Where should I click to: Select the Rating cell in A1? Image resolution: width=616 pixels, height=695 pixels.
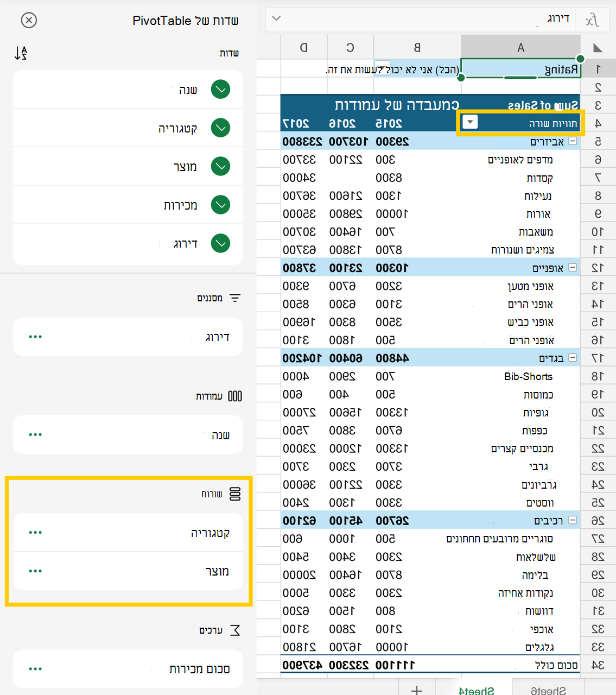click(x=520, y=69)
